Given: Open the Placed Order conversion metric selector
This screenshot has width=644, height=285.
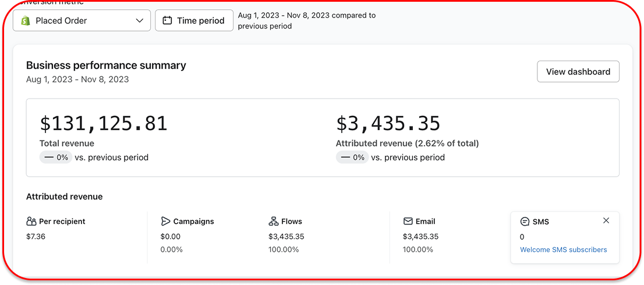Looking at the screenshot, I should pyautogui.click(x=82, y=20).
